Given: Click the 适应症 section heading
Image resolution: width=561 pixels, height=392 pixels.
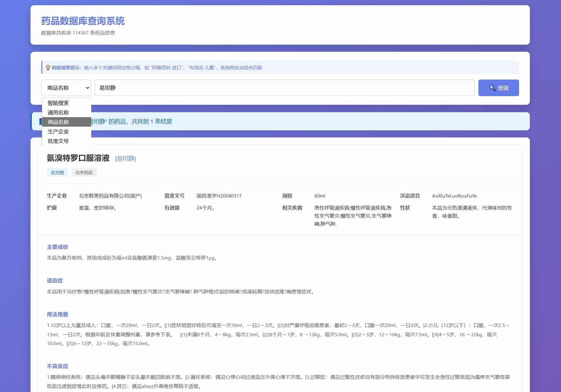Looking at the screenshot, I should 55,280.
